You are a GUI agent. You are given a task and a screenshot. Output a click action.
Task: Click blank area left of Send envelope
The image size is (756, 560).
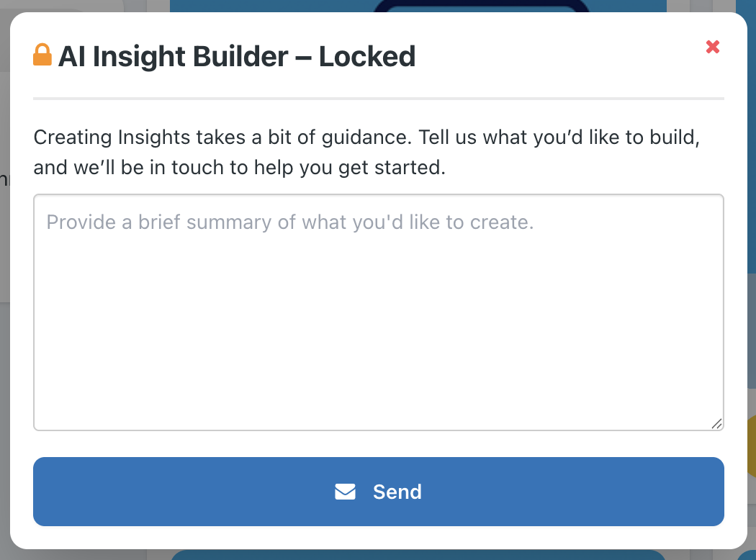pos(183,492)
